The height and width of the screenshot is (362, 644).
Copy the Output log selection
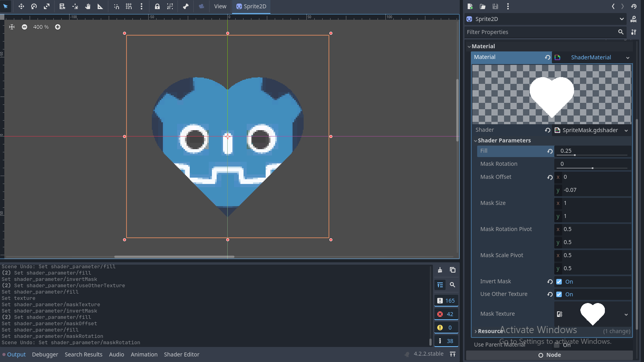(x=453, y=270)
